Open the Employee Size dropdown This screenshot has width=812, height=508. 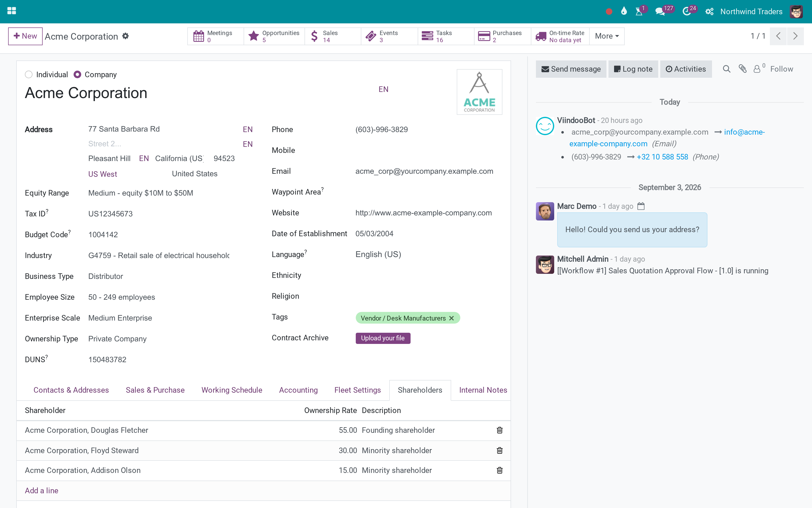coord(159,297)
